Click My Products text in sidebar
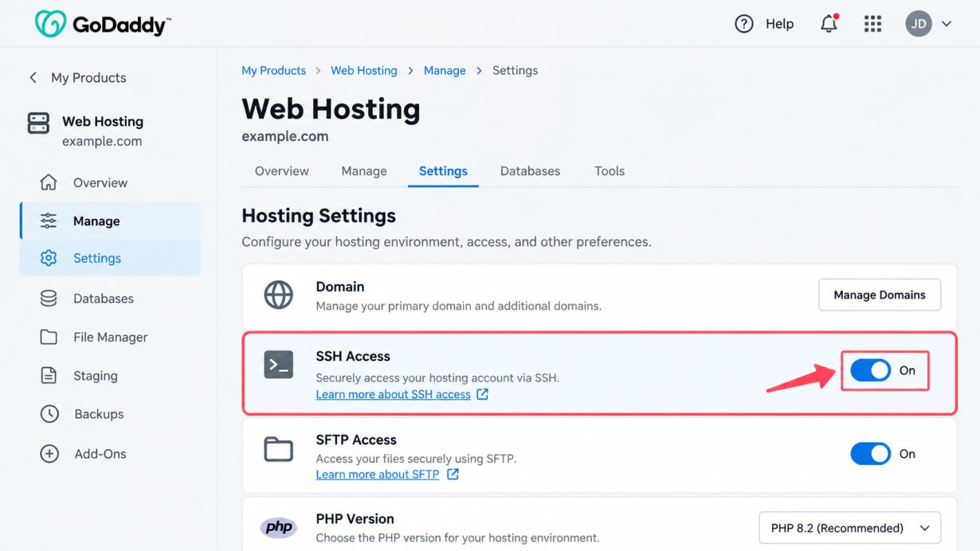Screen dimensions: 980x551 88,77
